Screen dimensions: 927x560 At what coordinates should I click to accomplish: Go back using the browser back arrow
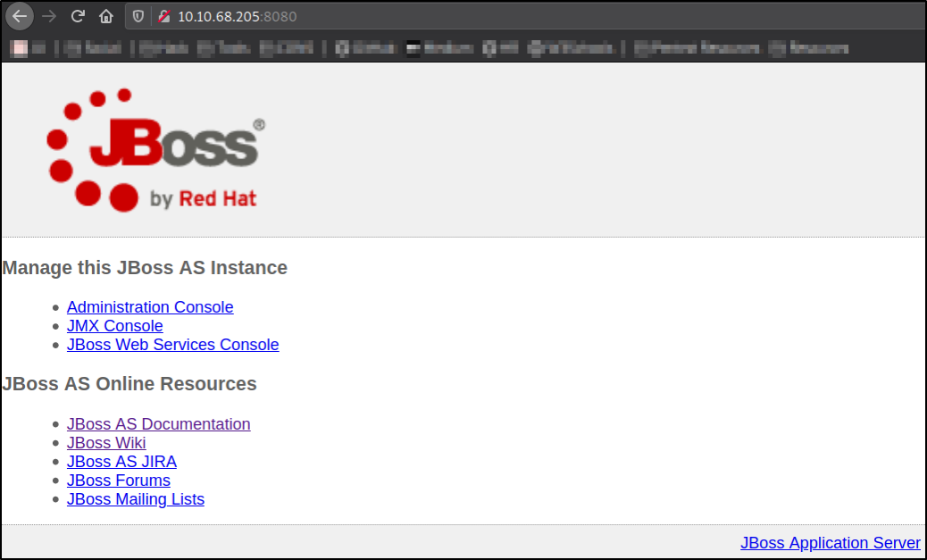(20, 16)
